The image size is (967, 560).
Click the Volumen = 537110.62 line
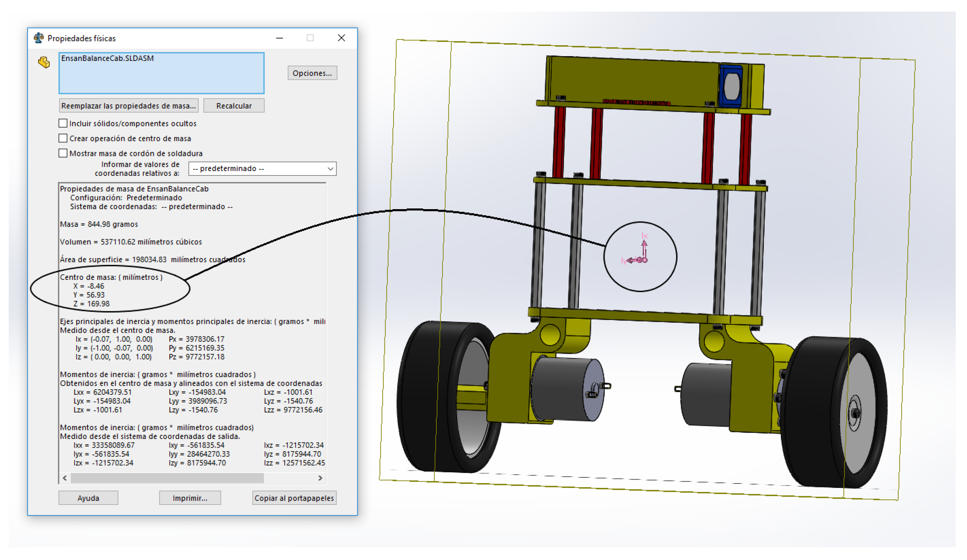[x=131, y=242]
